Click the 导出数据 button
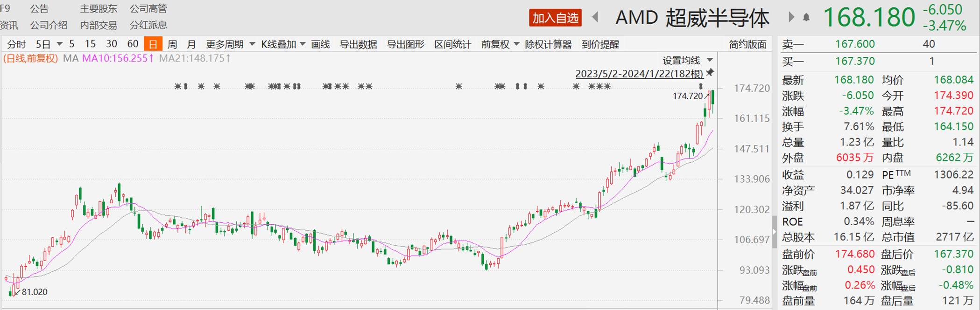 358,44
